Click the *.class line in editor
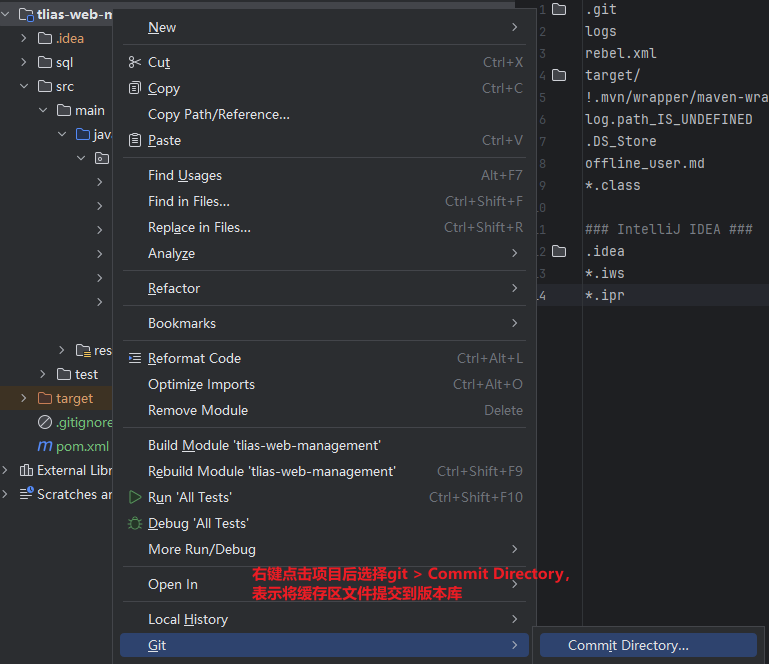This screenshot has height=664, width=769. pos(613,185)
